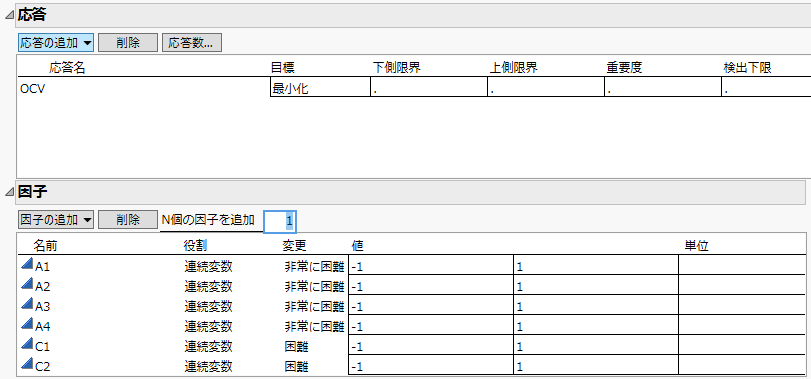Click the 単位 cell for A1

[x=742, y=265]
